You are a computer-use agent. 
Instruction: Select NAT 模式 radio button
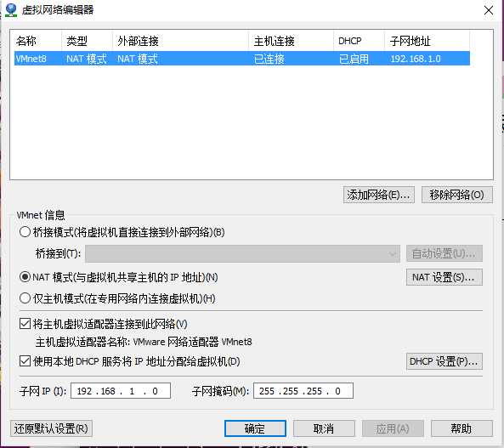(x=25, y=277)
